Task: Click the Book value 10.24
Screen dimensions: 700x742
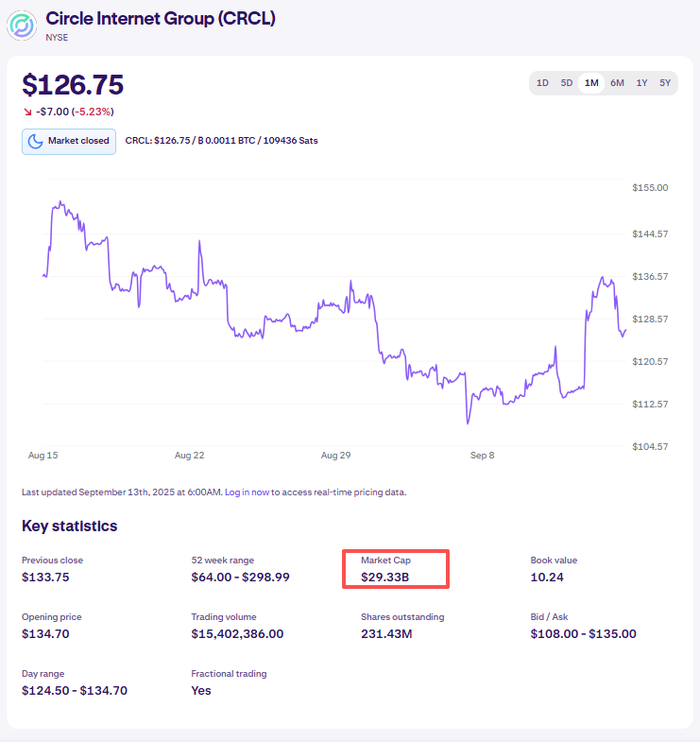Action: click(x=547, y=578)
